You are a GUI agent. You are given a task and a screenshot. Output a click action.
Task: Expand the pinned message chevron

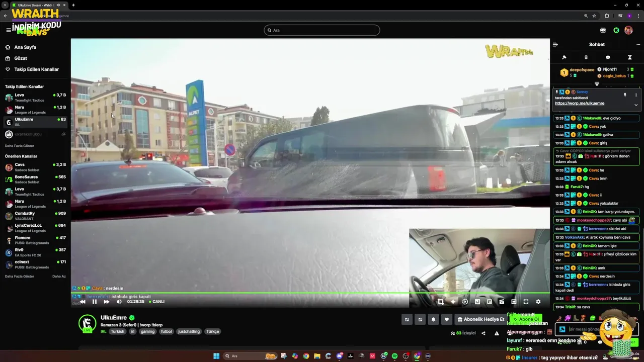tap(636, 105)
